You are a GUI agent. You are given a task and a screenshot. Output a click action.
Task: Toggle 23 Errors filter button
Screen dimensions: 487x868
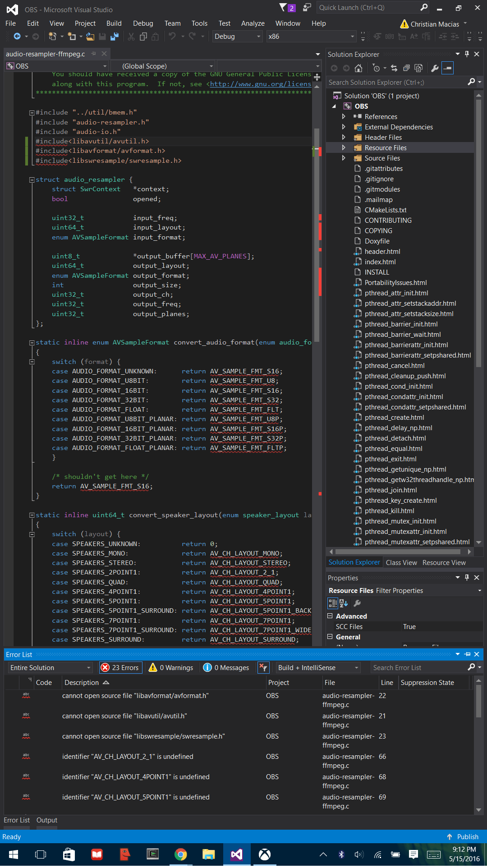pos(120,667)
